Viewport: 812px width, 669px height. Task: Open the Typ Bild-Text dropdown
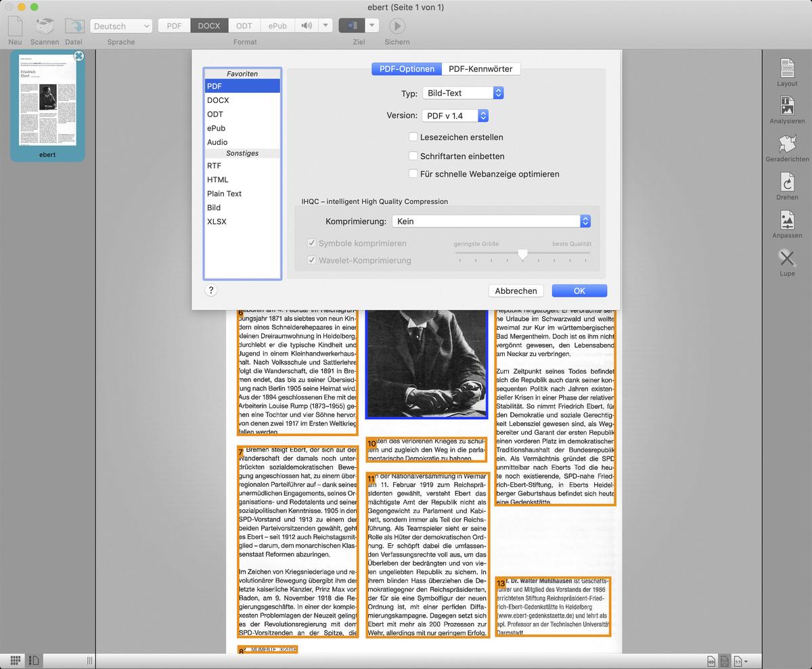click(x=463, y=93)
